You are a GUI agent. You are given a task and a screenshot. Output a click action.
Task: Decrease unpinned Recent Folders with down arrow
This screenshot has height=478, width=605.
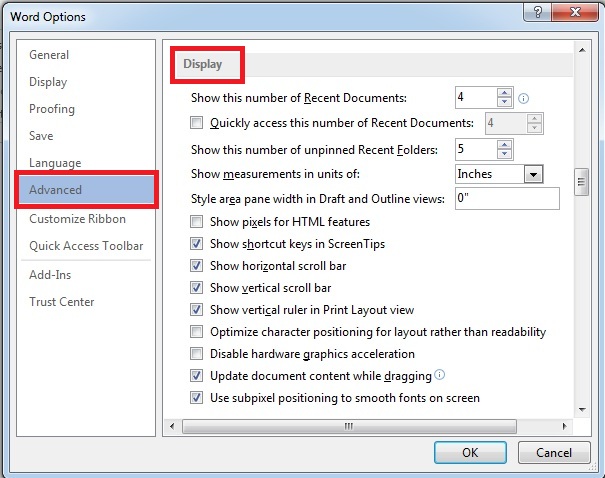504,154
